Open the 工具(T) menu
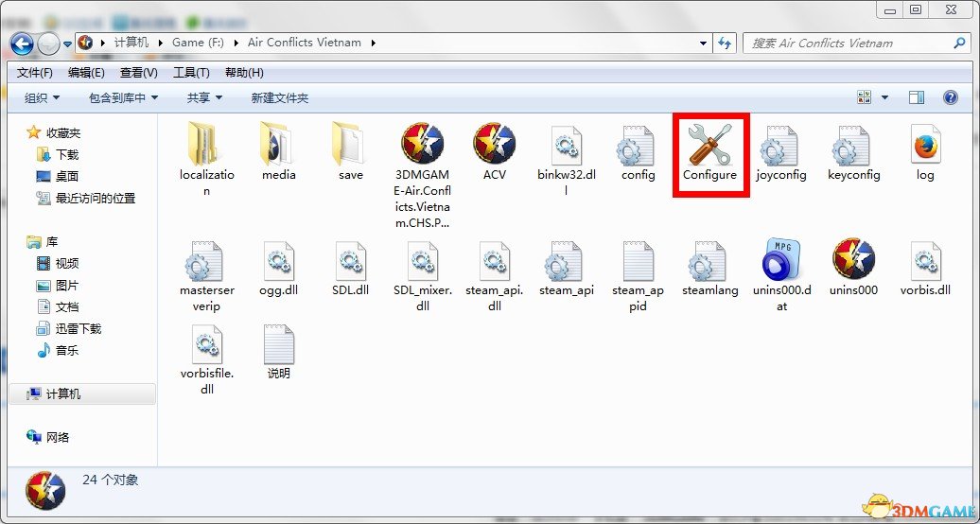This screenshot has width=980, height=524. (x=191, y=73)
